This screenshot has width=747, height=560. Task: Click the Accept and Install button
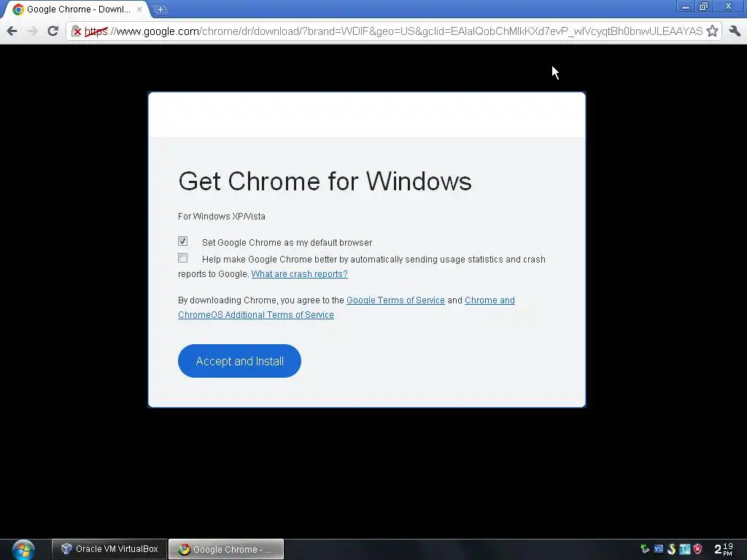pyautogui.click(x=239, y=361)
